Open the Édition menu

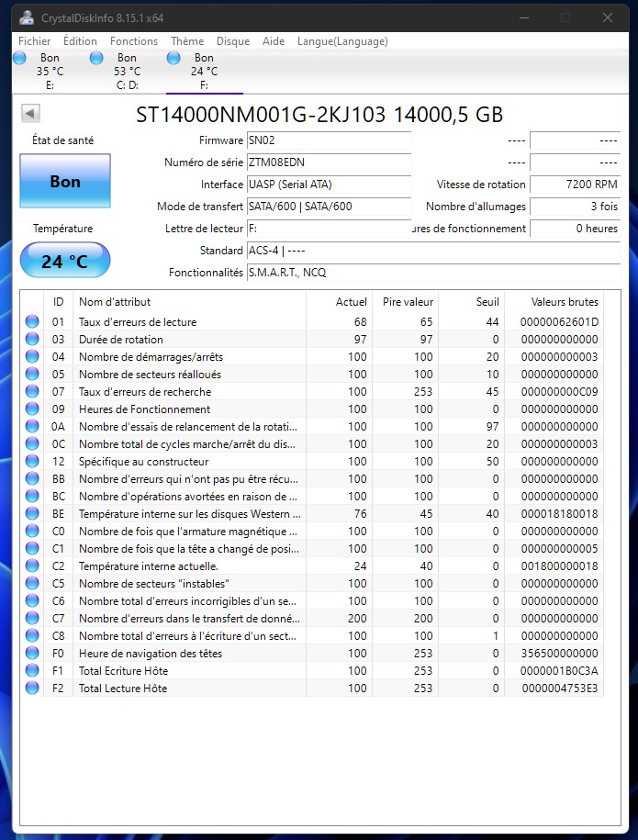pyautogui.click(x=80, y=41)
